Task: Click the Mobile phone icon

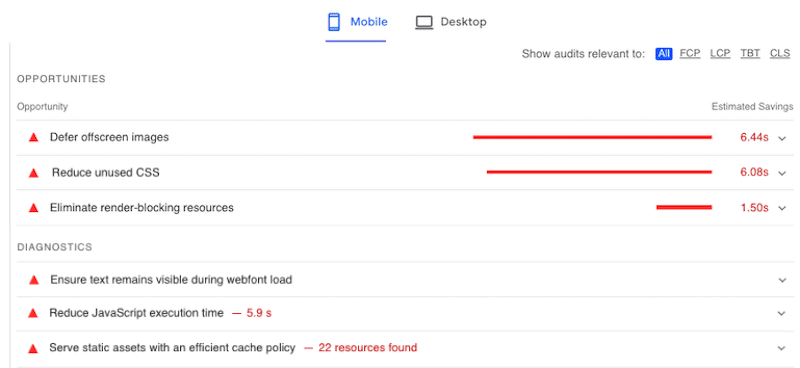Action: (x=334, y=22)
